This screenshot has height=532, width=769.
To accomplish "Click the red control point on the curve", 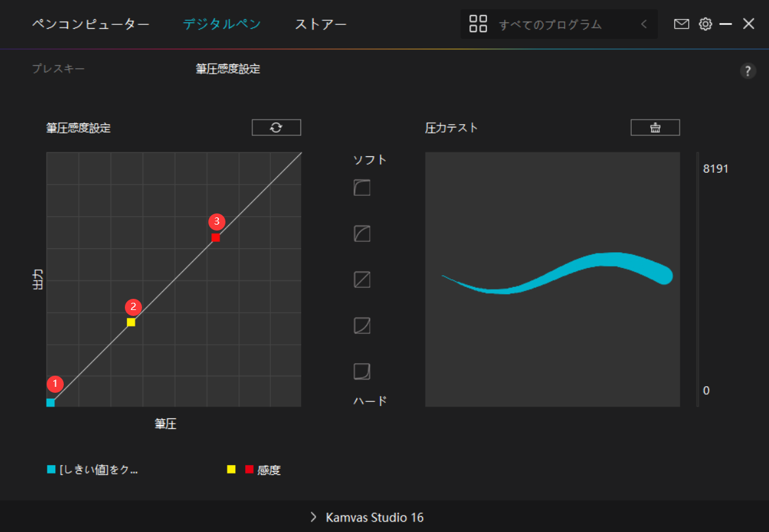I will pos(216,238).
